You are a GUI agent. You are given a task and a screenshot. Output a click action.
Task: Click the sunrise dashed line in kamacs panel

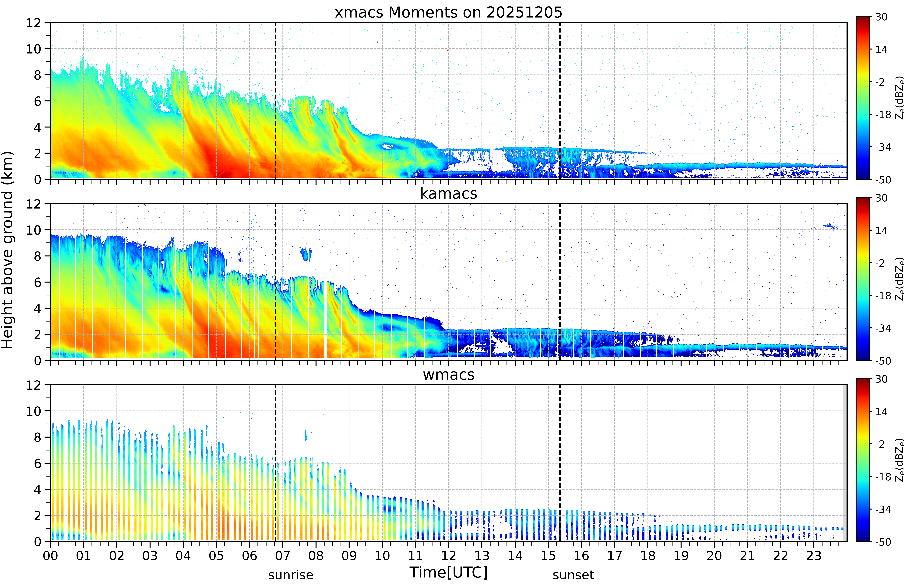276,282
